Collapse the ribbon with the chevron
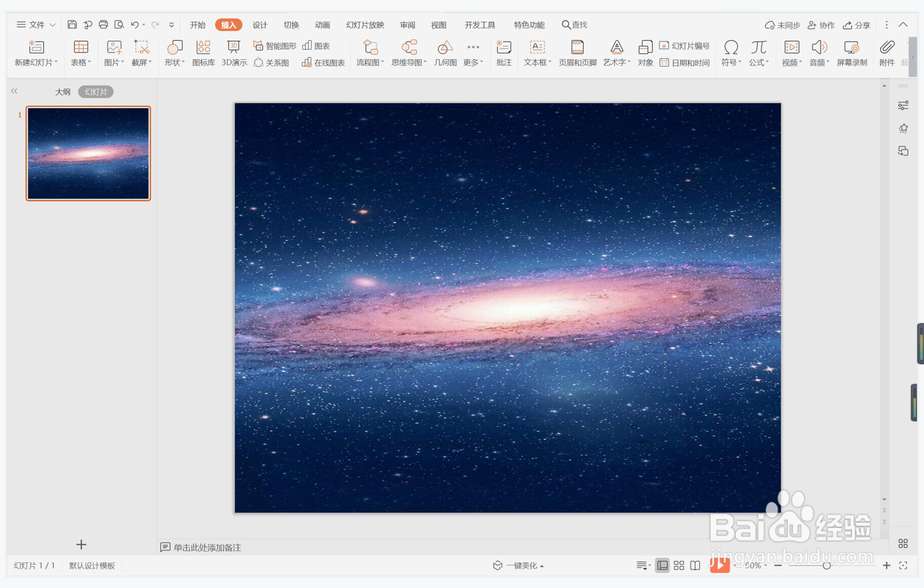This screenshot has height=588, width=924. pos(903,25)
